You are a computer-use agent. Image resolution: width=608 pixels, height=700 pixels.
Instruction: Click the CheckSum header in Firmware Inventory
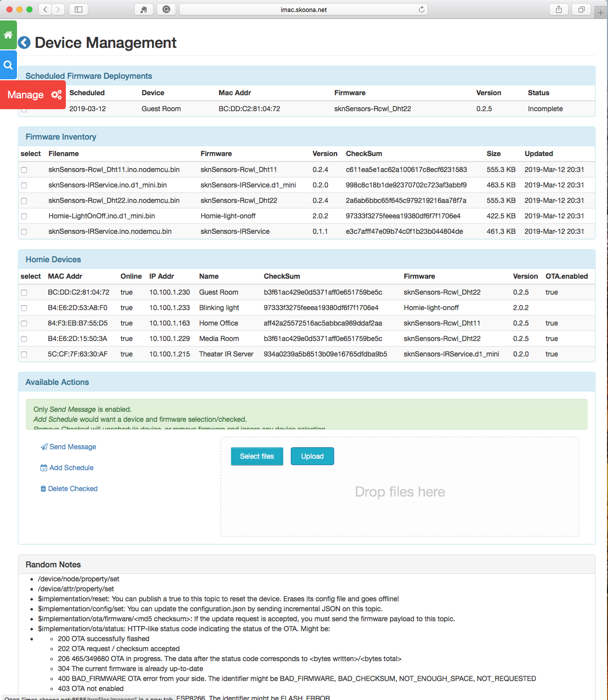364,154
